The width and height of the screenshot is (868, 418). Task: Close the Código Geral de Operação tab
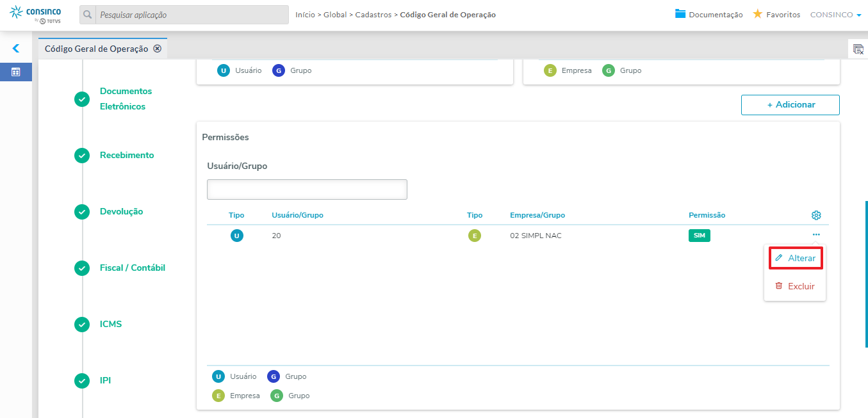tap(158, 49)
